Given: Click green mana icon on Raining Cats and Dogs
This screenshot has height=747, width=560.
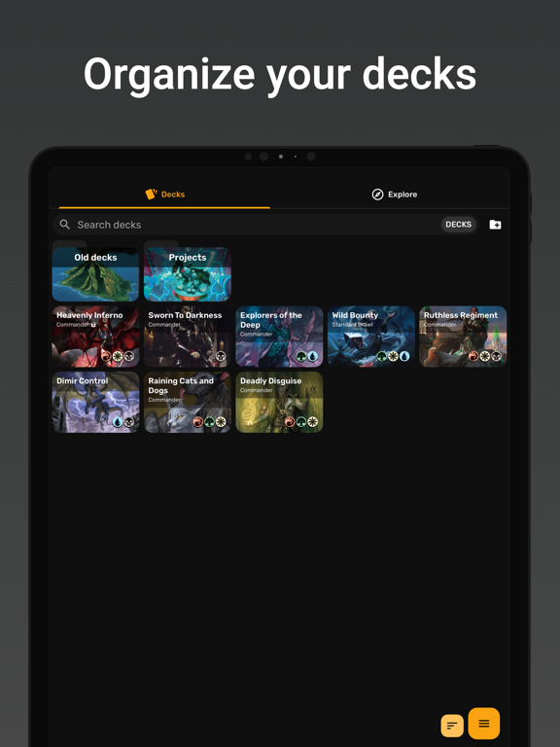Looking at the screenshot, I should tap(210, 422).
